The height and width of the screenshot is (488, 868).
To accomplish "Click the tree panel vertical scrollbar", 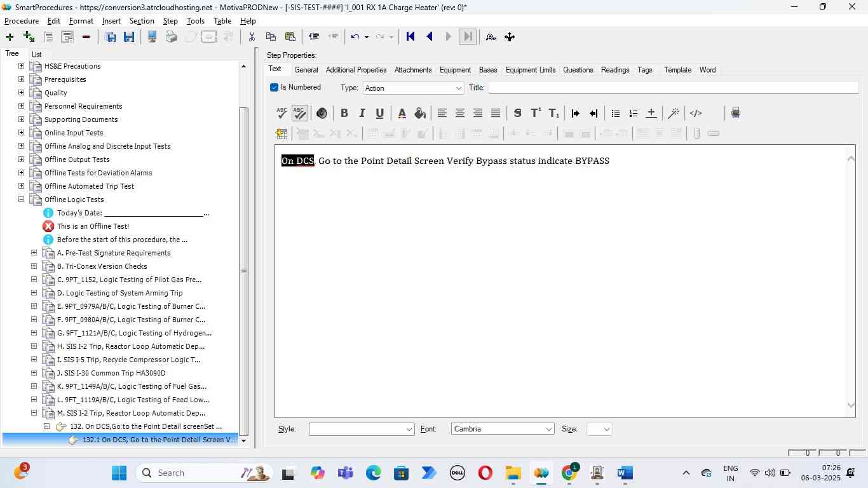I will [244, 271].
